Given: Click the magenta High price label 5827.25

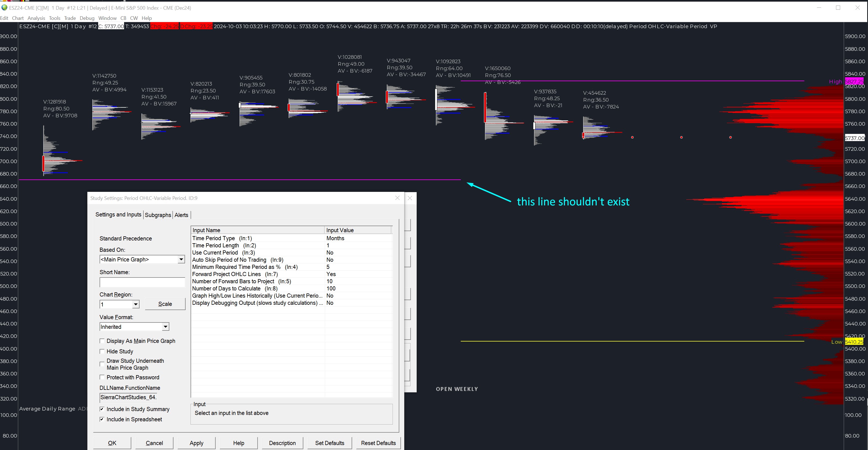Looking at the screenshot, I should tap(854, 81).
